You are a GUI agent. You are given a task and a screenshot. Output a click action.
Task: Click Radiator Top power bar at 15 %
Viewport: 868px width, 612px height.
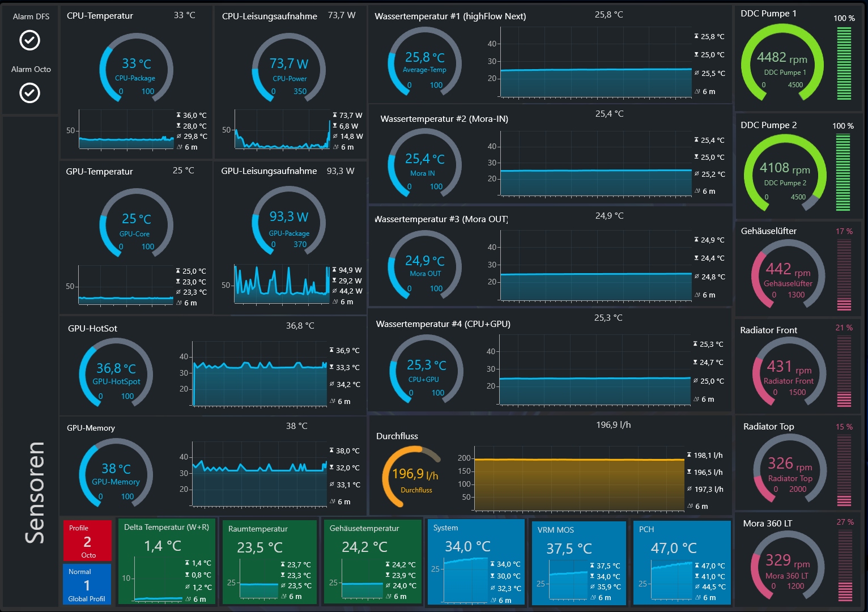click(x=844, y=469)
